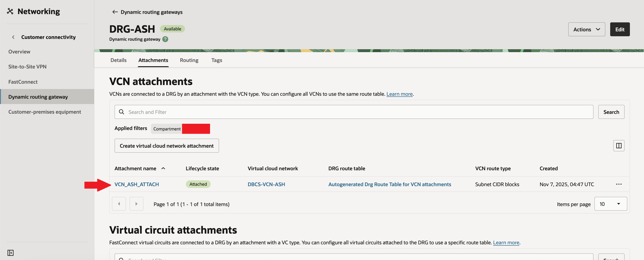Viewport: 644px width, 260px height.
Task: Open the column settings icon
Action: coord(618,146)
